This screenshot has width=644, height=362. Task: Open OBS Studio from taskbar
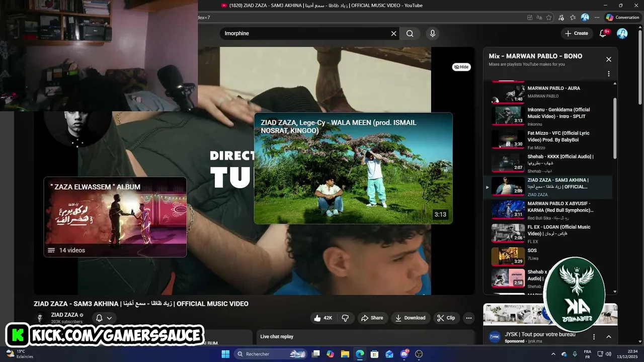pyautogui.click(x=419, y=354)
